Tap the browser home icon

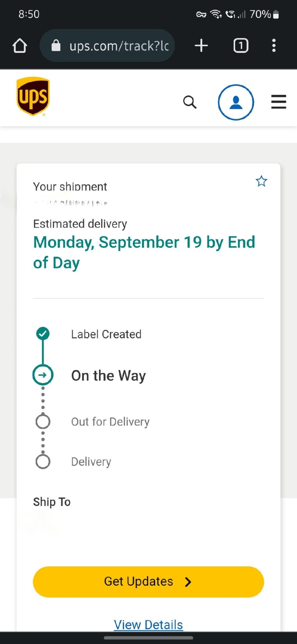coord(20,45)
